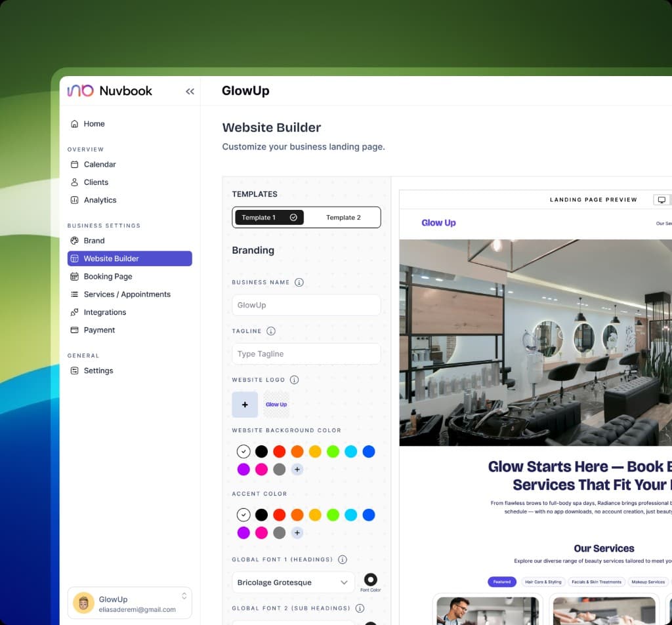Open first service card image

(488, 611)
